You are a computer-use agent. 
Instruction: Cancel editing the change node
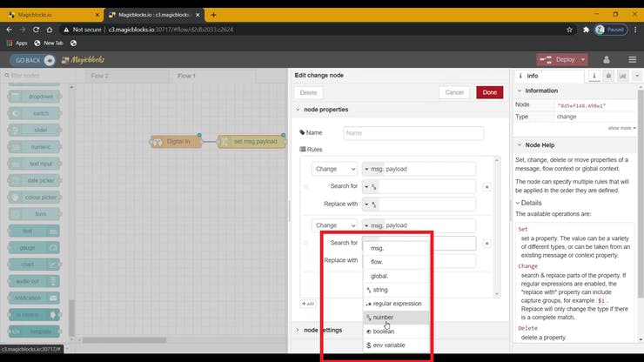click(453, 92)
